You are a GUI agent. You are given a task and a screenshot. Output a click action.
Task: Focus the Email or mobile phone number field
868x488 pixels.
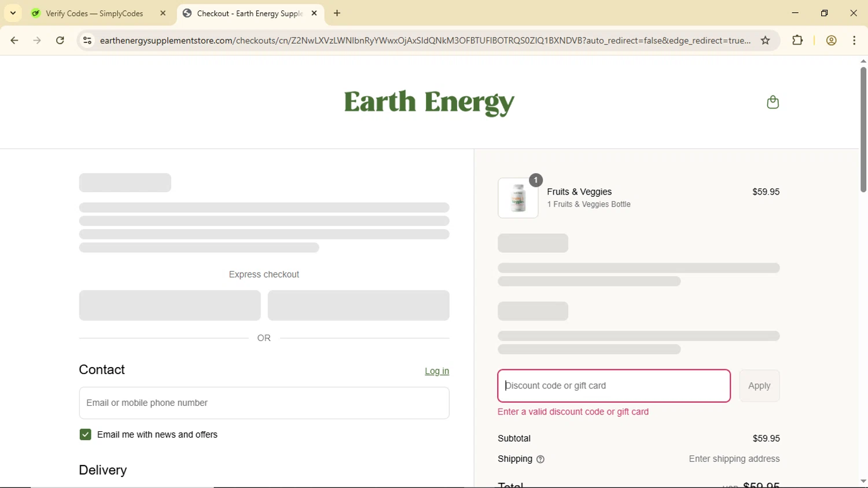click(x=264, y=403)
